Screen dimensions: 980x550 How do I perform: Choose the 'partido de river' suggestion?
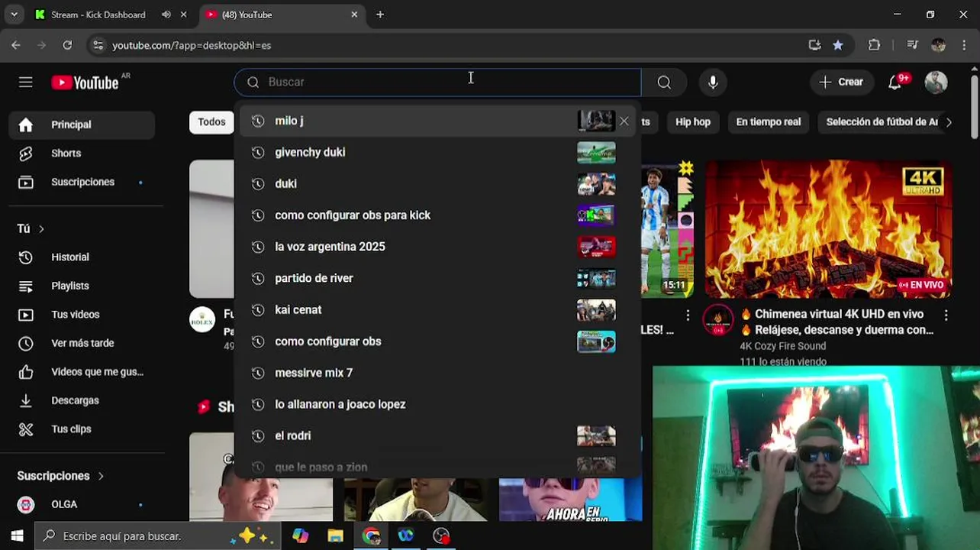point(437,278)
